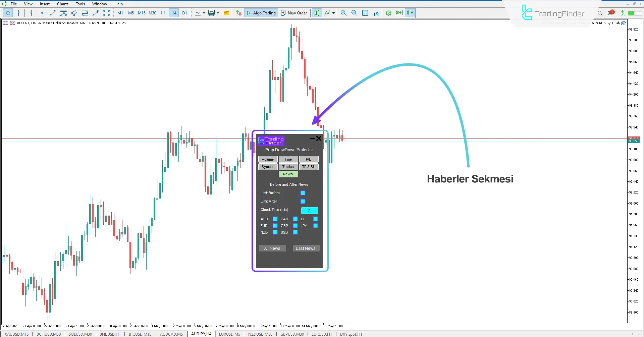This screenshot has width=644, height=337.
Task: Click the All News button
Action: 272,248
